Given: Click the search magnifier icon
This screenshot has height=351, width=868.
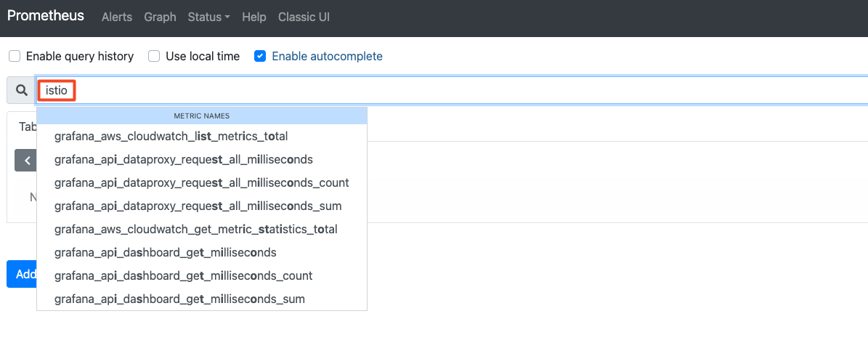Looking at the screenshot, I should coord(21,91).
